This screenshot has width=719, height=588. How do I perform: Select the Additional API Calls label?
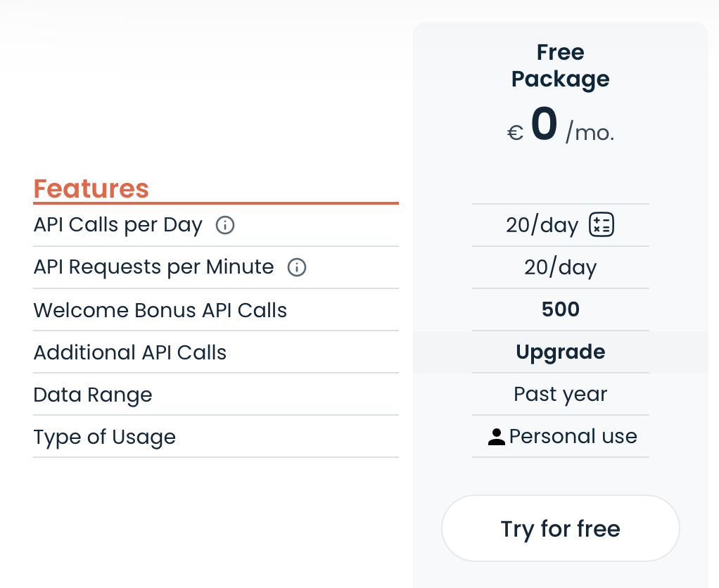point(130,352)
